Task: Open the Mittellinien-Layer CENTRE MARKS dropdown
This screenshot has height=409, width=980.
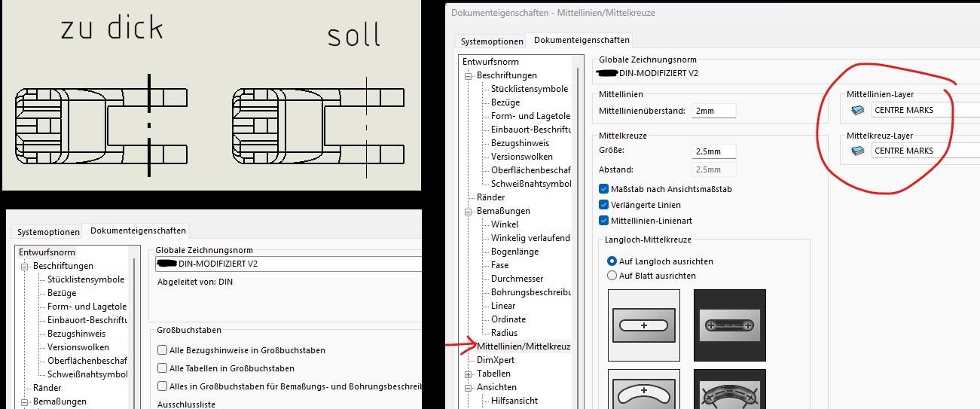Action: (926, 110)
